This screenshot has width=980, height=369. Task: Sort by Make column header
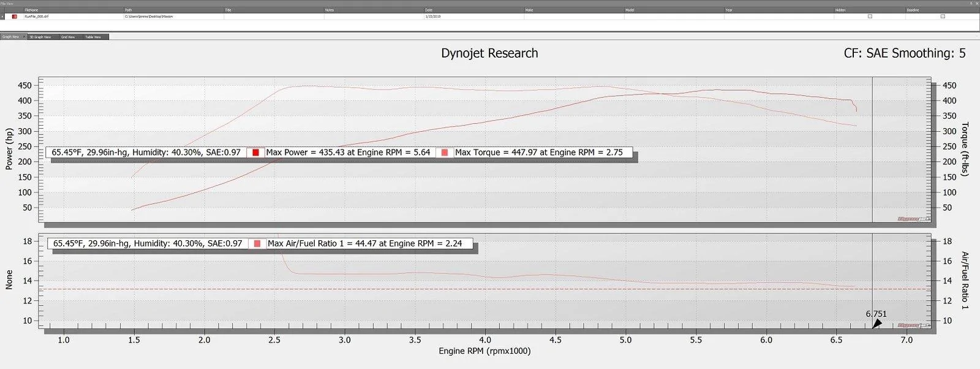[x=575, y=10]
